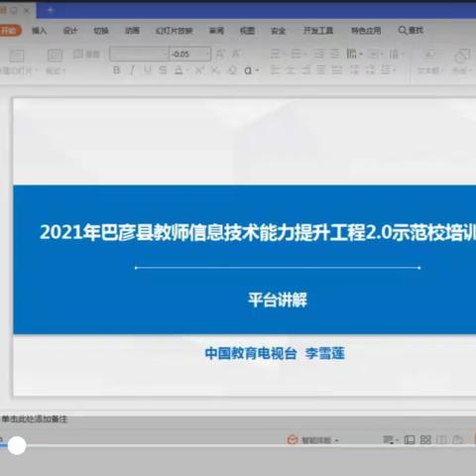This screenshot has width=476, height=476.
Task: Decrease the indent level
Action: click(318, 54)
